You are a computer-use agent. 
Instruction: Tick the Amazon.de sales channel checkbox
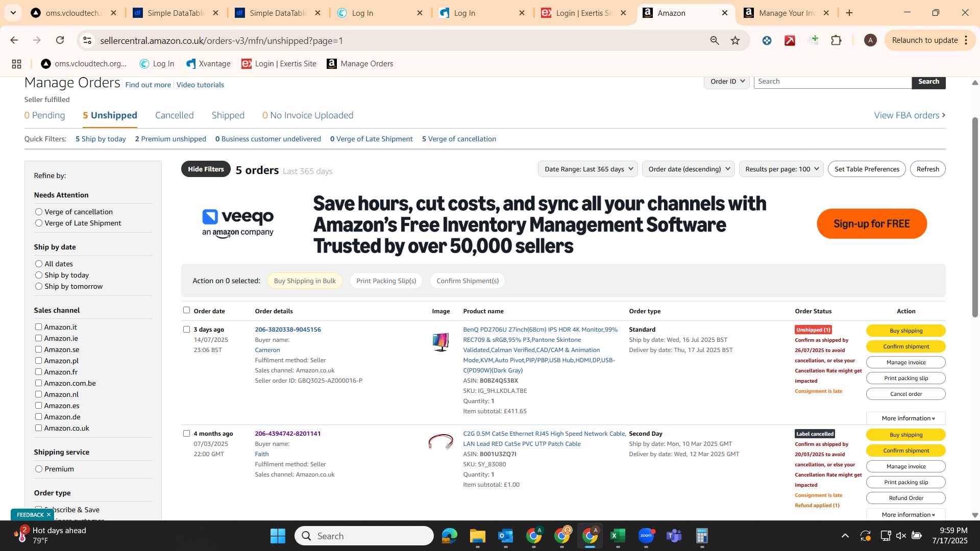coord(38,416)
